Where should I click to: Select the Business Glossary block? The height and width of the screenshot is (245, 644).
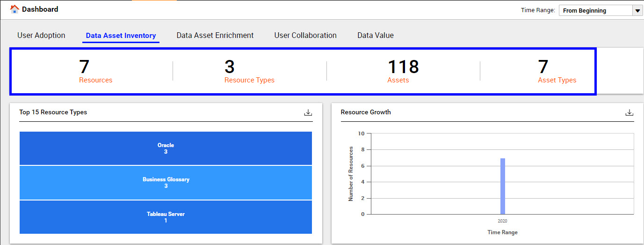pos(166,183)
